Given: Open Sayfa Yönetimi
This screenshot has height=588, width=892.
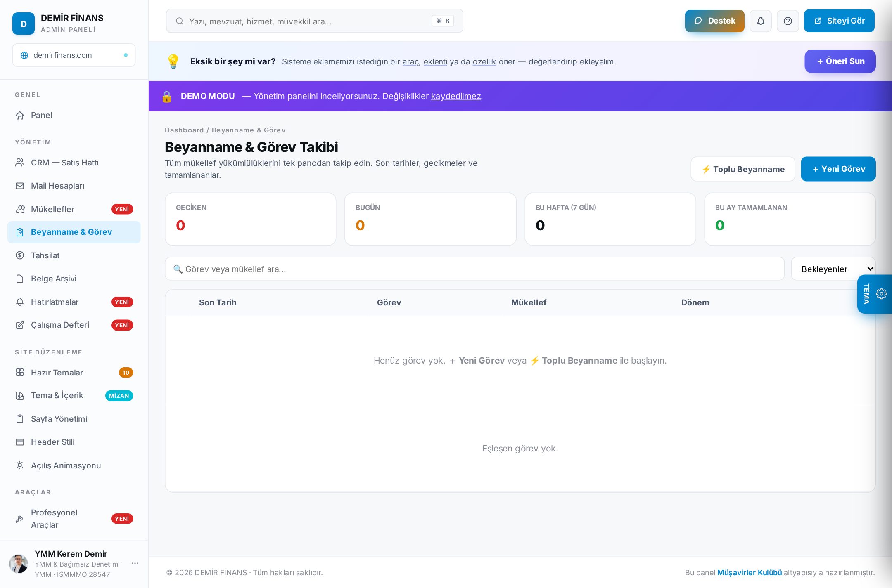Looking at the screenshot, I should coord(74,419).
